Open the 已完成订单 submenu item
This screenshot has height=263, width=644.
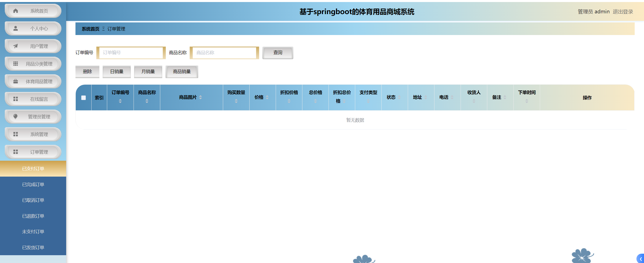click(33, 184)
